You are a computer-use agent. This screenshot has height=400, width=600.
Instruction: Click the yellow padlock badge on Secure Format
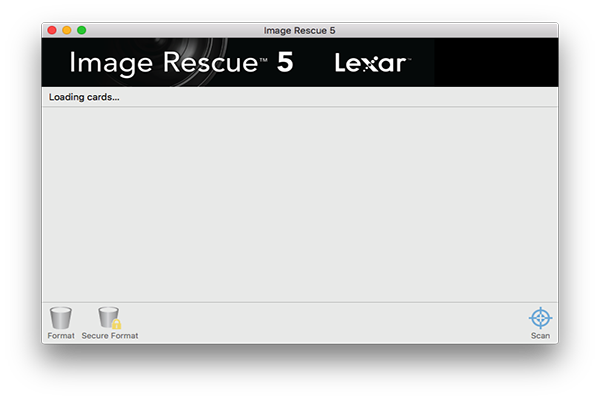[116, 324]
